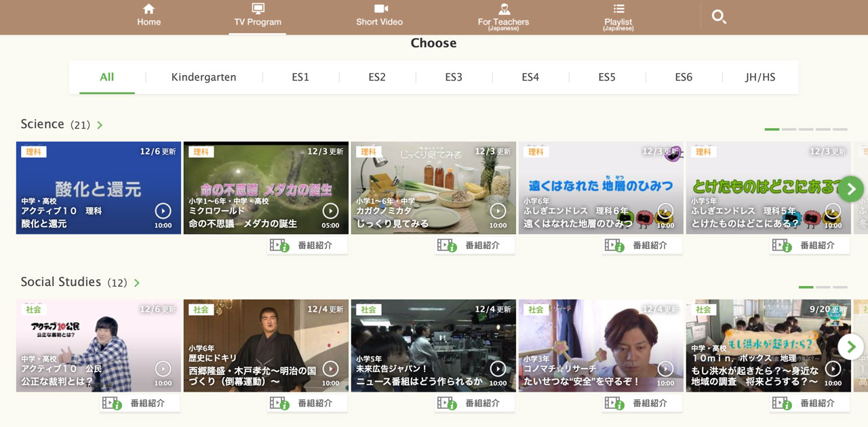Open 酸化と還元 thumbnail
Screen dimensions: 868x427
tap(98, 188)
